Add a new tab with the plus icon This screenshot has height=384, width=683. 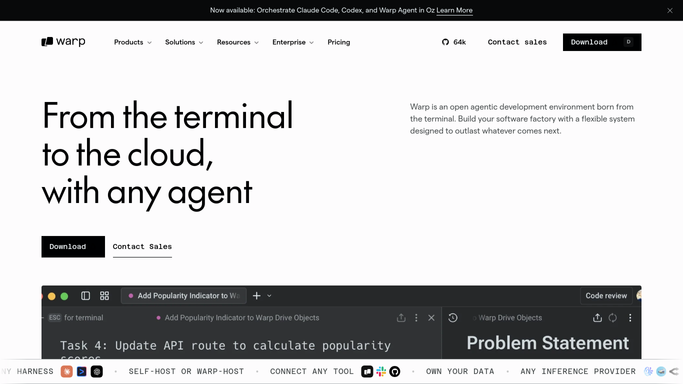[257, 296]
